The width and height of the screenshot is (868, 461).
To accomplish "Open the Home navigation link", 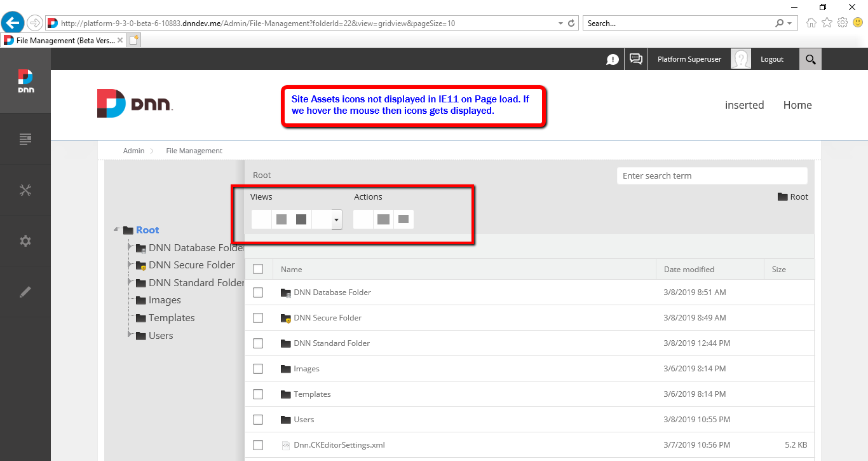I will (x=797, y=105).
